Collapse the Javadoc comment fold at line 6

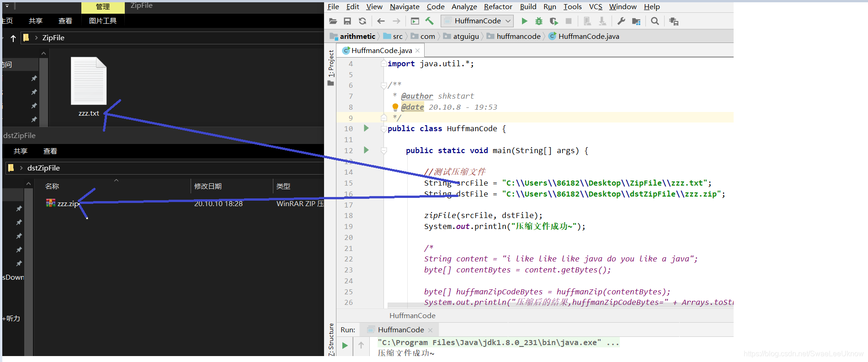pyautogui.click(x=383, y=85)
